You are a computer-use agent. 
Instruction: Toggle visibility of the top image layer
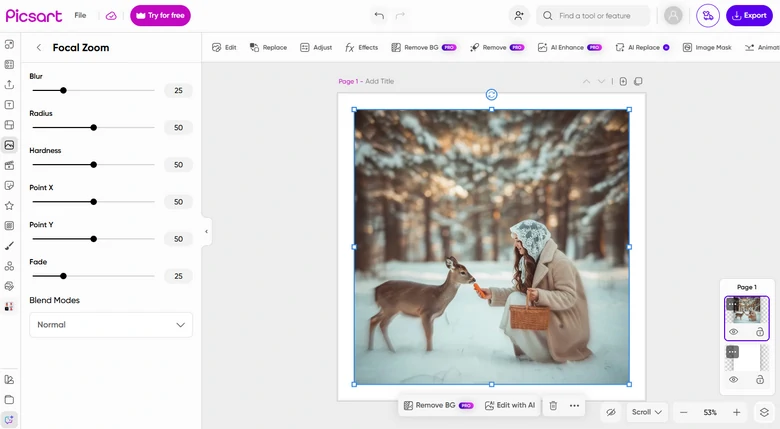click(x=733, y=332)
